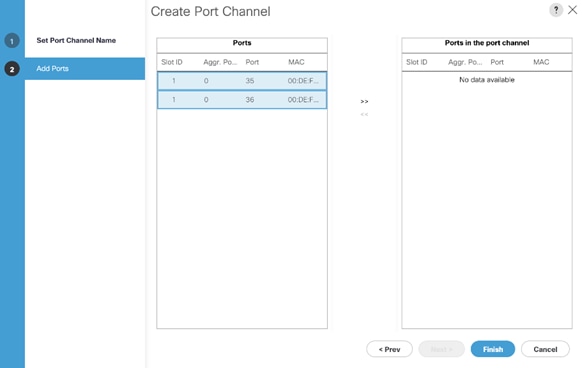The width and height of the screenshot is (582, 368).
Task: Click MAC cell 00:DE:F... in port 36 row
Action: (303, 100)
